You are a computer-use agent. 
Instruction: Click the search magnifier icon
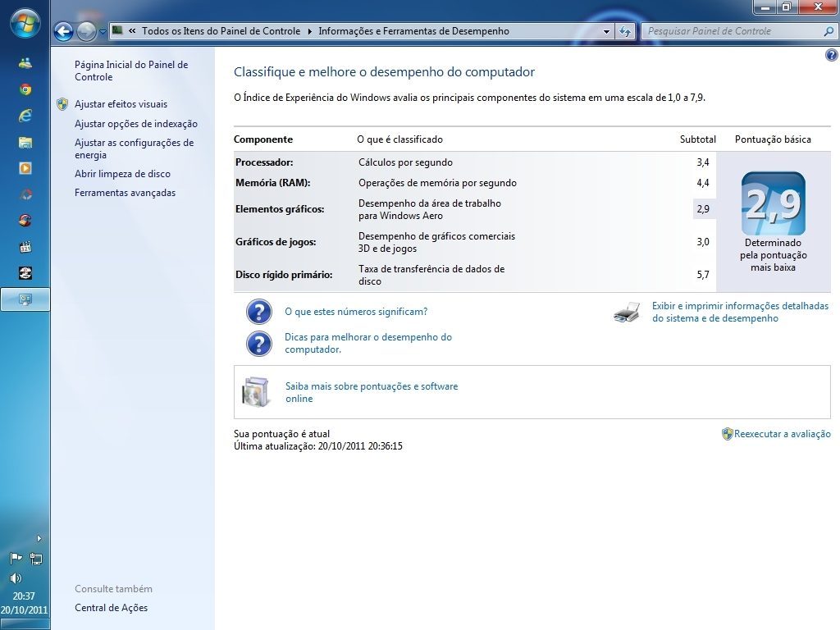pyautogui.click(x=829, y=32)
